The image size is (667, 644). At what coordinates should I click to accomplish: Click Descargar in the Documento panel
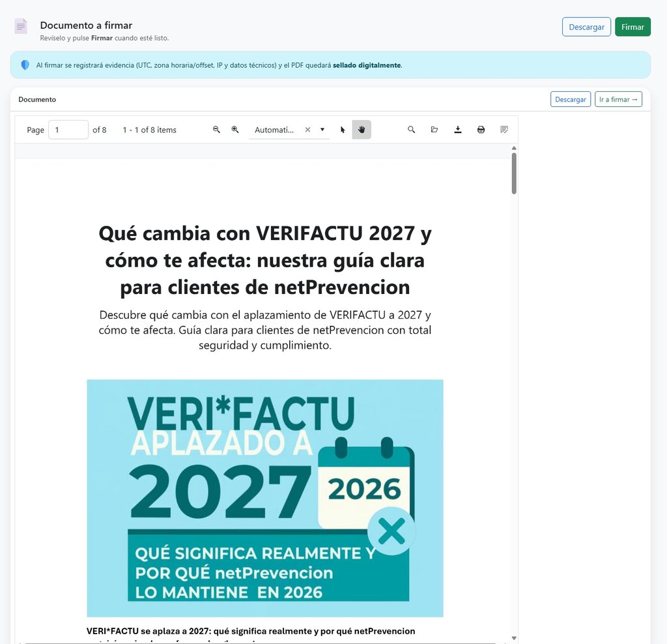point(570,99)
